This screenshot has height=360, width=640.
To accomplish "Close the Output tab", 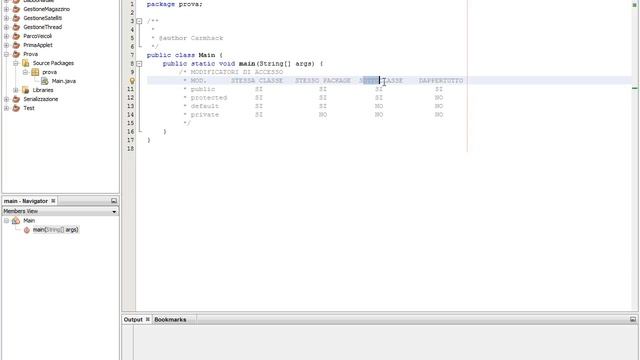I will point(148,319).
